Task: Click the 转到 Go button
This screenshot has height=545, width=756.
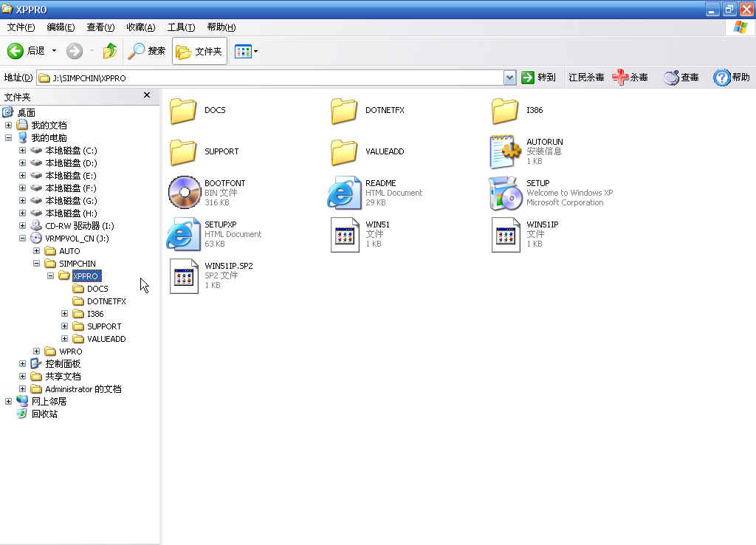Action: (x=538, y=77)
